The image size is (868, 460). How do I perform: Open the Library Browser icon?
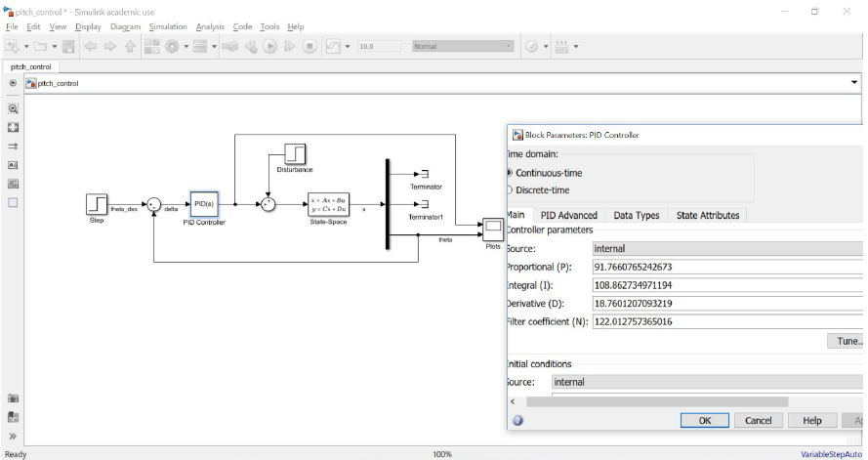click(x=152, y=47)
